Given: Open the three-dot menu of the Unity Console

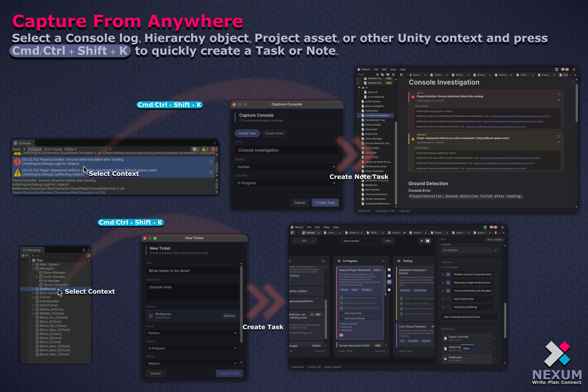Looking at the screenshot, I should pyautogui.click(x=215, y=143).
